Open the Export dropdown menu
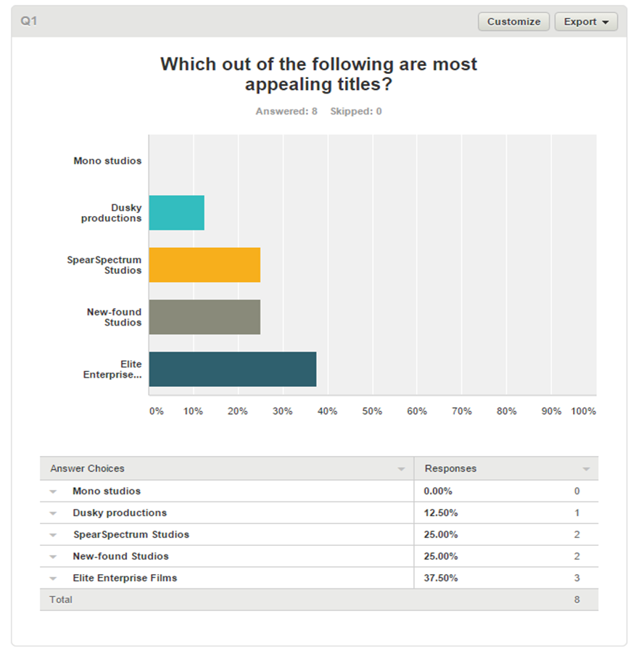The height and width of the screenshot is (656, 644). 586,22
